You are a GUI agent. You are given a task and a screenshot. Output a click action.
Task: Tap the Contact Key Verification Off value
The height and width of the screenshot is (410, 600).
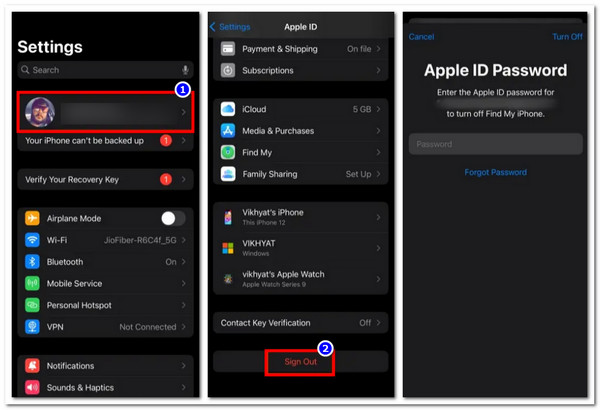(x=365, y=323)
